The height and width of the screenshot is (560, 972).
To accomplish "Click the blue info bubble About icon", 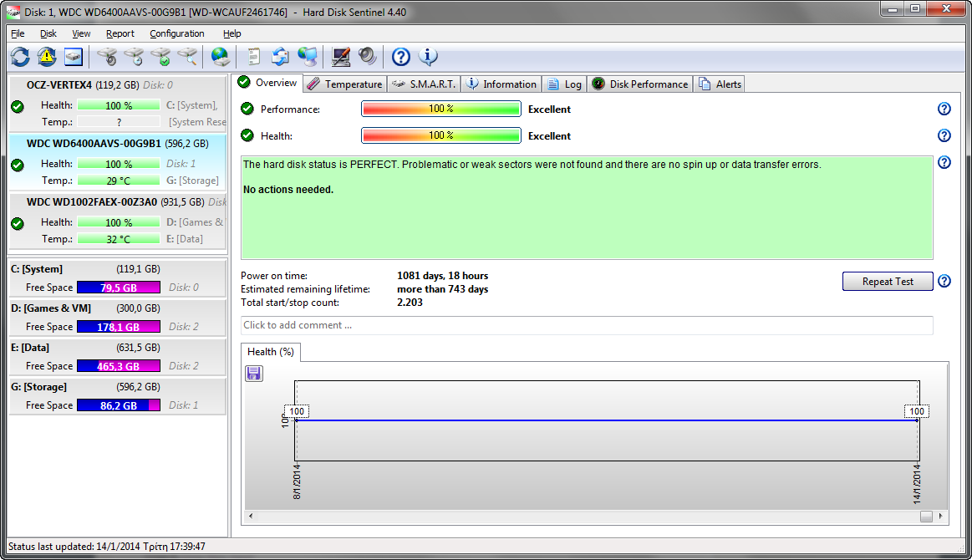I will click(x=428, y=57).
